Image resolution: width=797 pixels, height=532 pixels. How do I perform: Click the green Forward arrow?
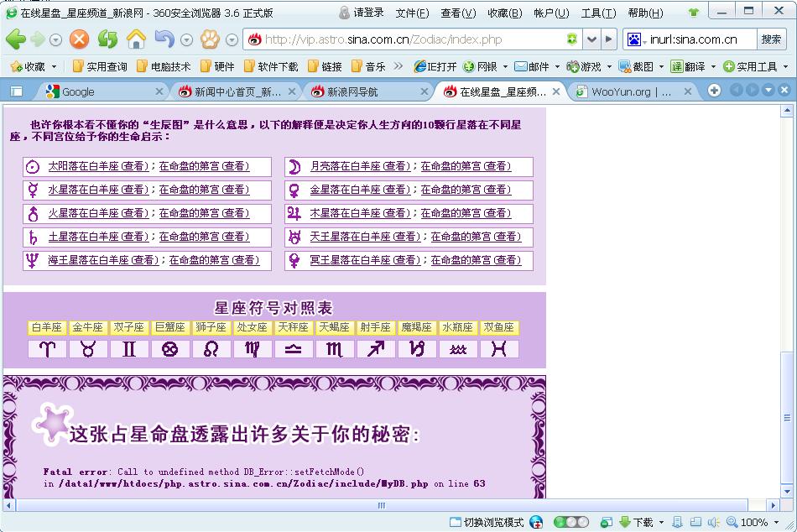(x=38, y=39)
